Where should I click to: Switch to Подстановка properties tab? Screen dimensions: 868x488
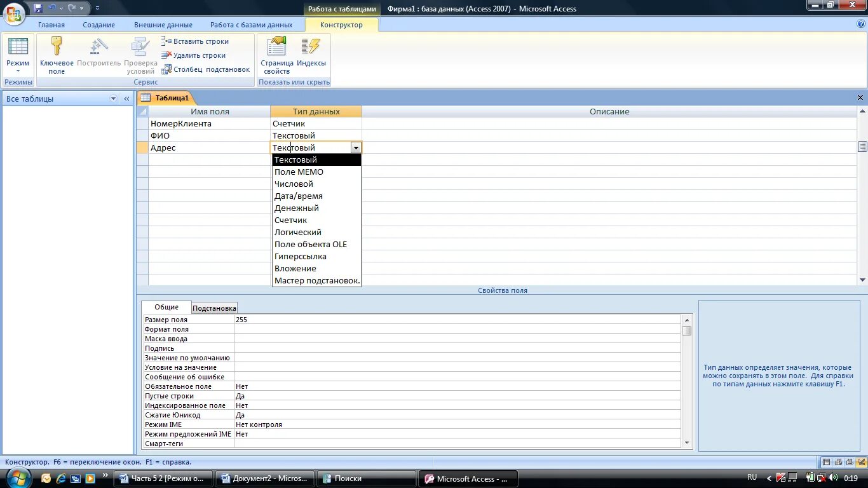214,308
